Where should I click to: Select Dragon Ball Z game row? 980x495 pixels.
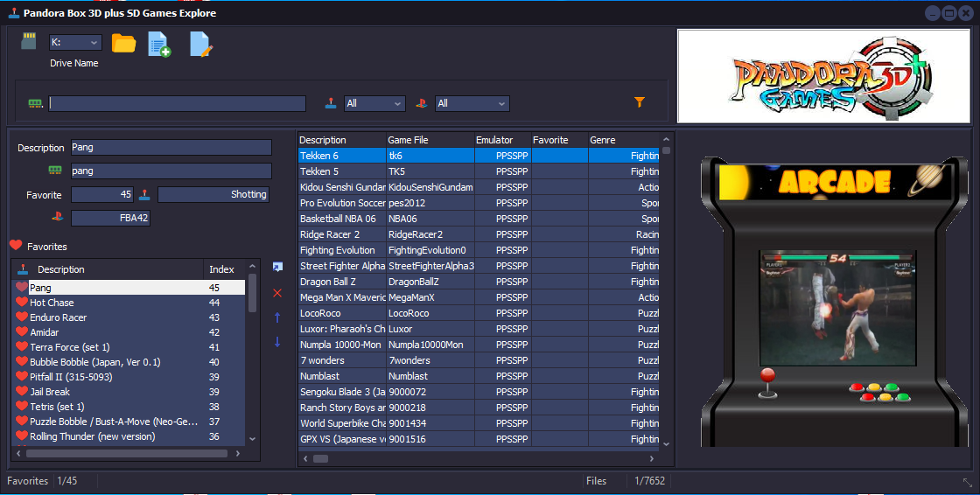(479, 282)
